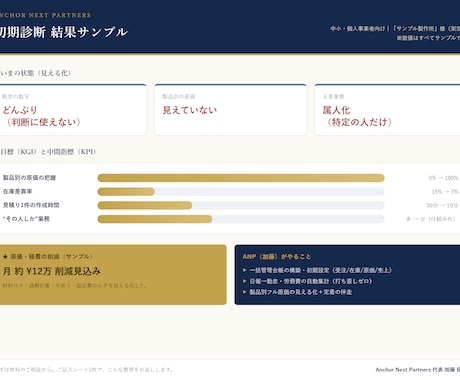
Task: Select the 日報→勤怠・労務費の自動集計 list item
Action: (311, 281)
